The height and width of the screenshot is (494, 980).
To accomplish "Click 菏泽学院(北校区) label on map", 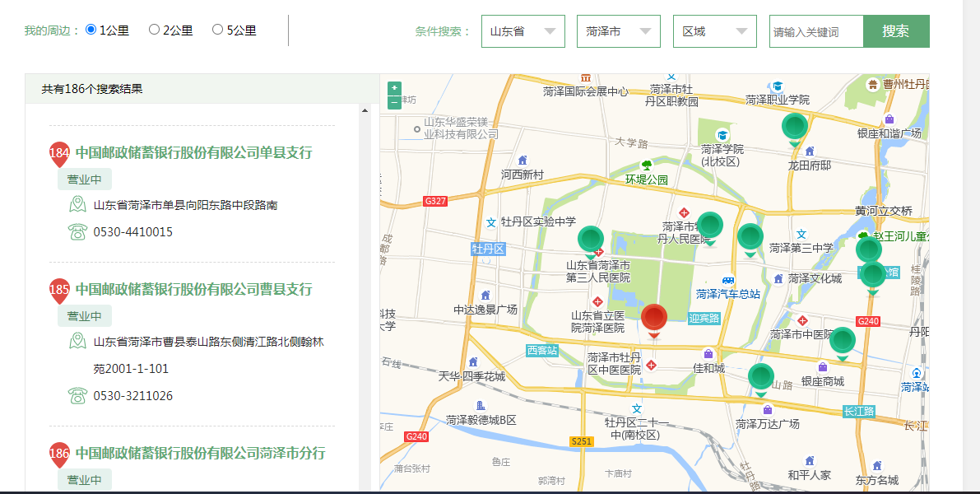I will coord(722,155).
